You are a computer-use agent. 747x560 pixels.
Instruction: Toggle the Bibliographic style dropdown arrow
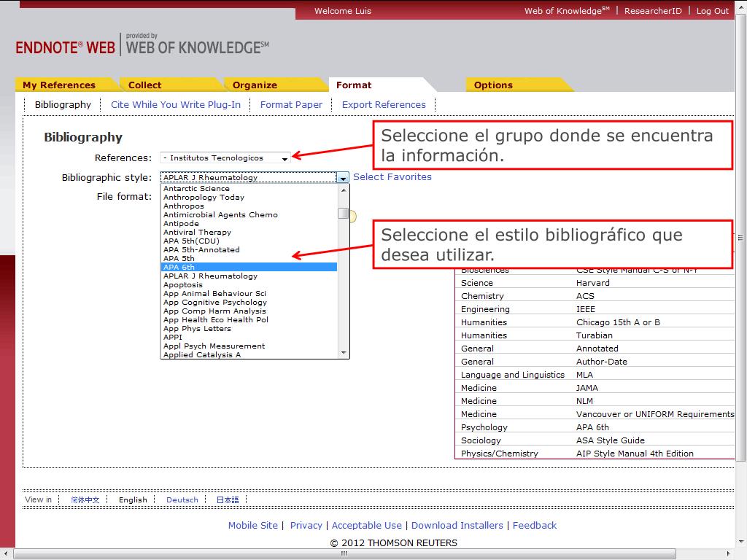coord(343,178)
